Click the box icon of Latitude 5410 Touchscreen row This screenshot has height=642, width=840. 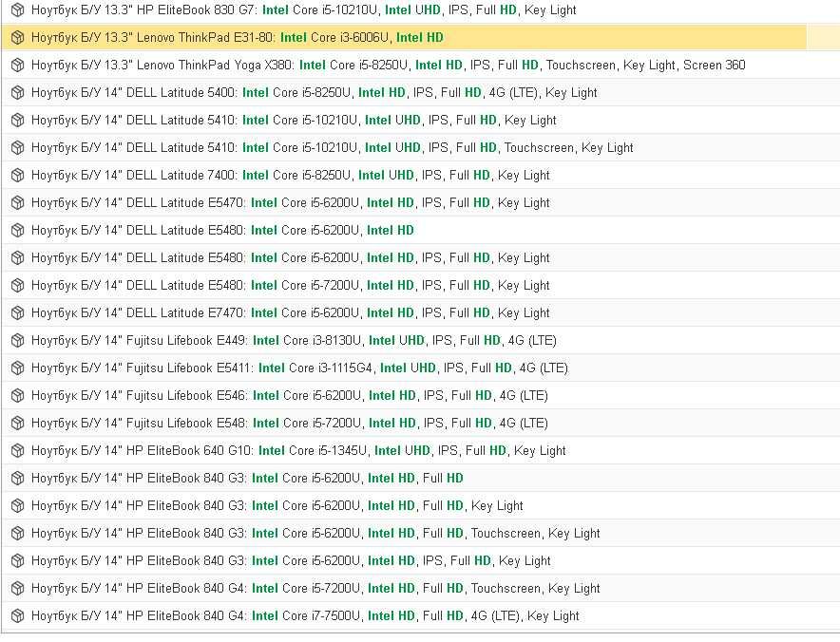click(x=18, y=148)
